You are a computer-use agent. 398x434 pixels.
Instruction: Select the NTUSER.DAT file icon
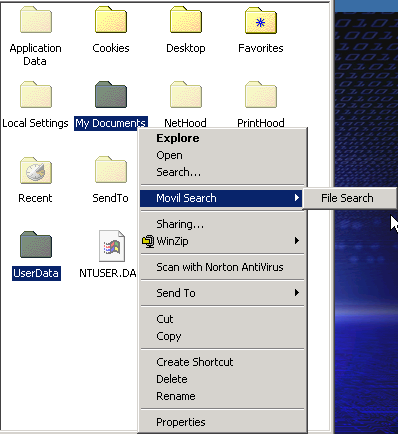tap(112, 246)
